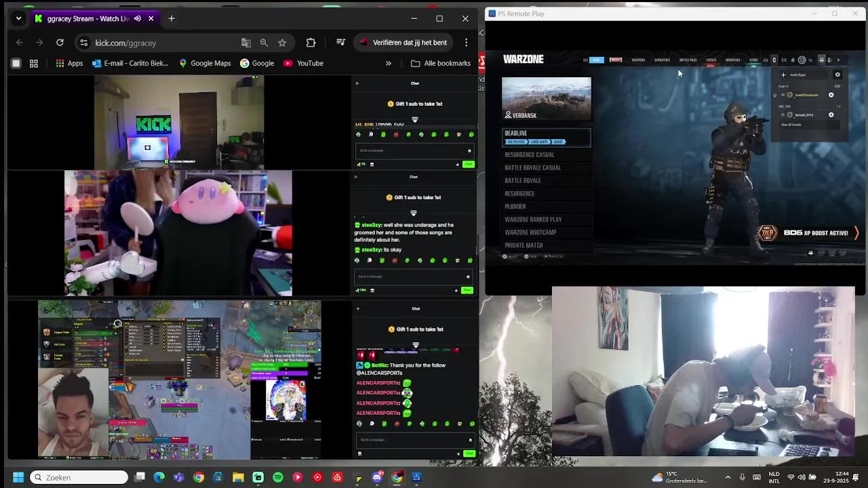Open Chrome three-dot menu

coord(466,43)
